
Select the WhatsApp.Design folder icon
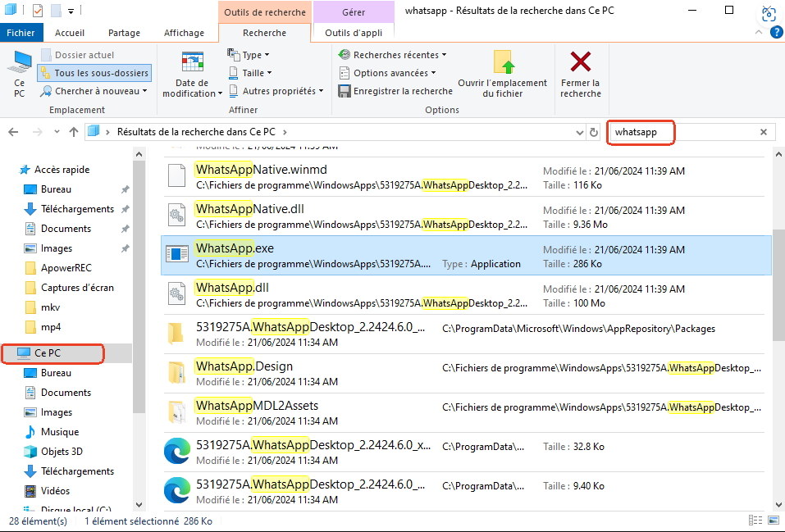tap(176, 373)
